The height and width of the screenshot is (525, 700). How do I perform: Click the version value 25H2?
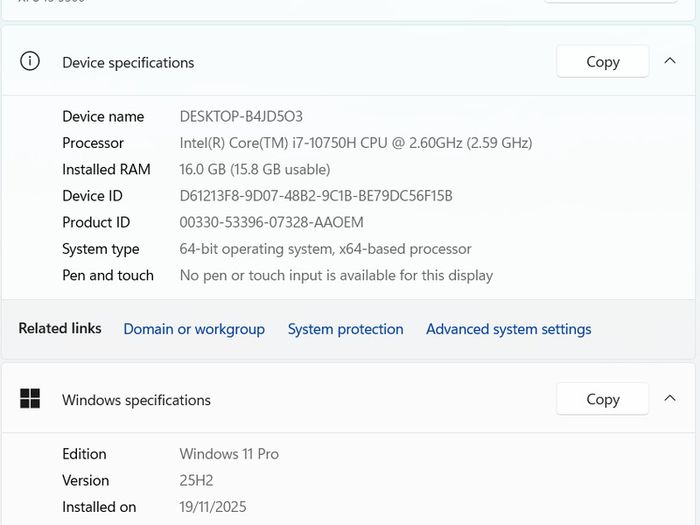[x=196, y=480]
